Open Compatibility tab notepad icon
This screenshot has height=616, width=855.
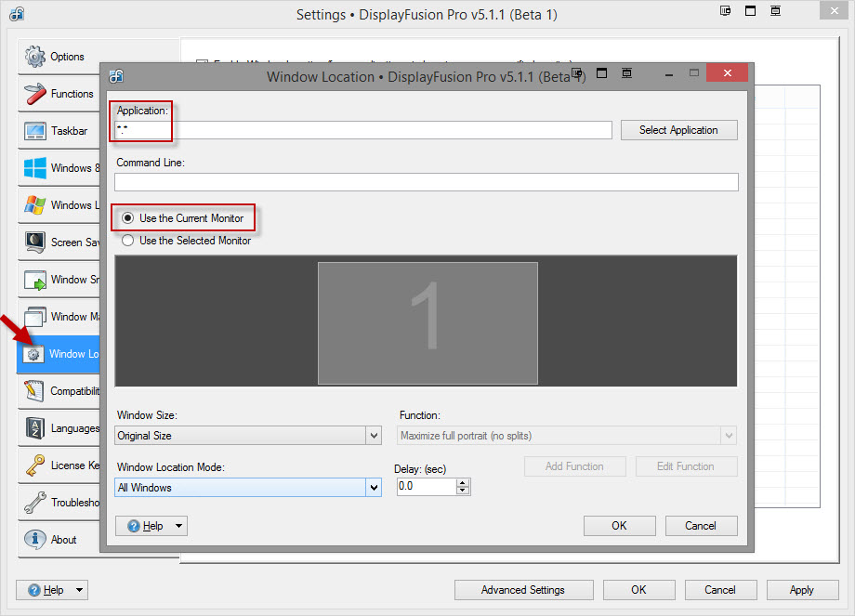point(35,391)
